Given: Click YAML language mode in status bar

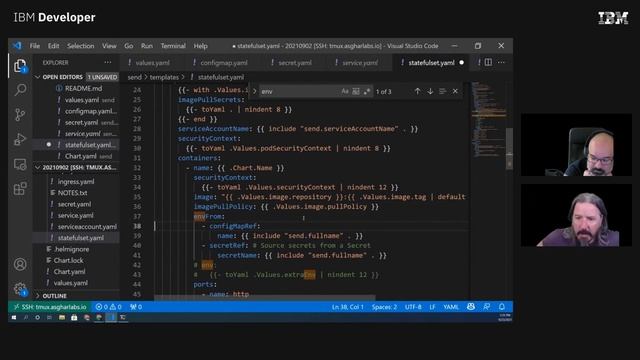Looking at the screenshot, I should (451, 307).
